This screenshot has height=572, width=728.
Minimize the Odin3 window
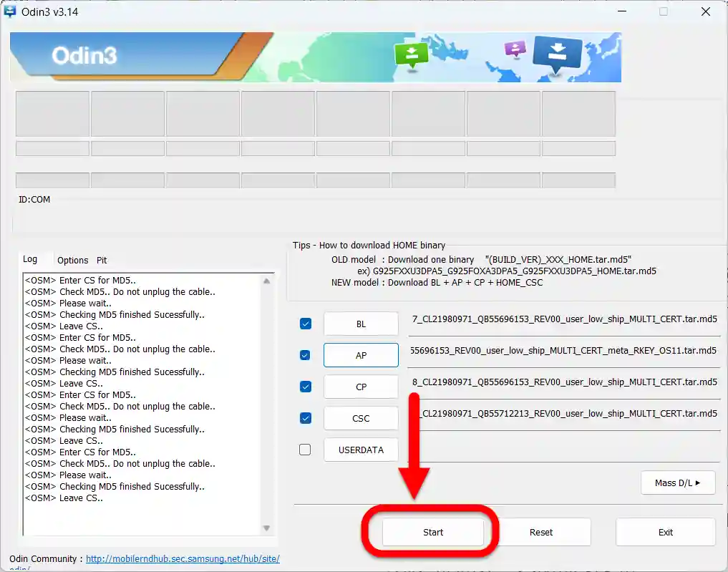[x=622, y=11]
